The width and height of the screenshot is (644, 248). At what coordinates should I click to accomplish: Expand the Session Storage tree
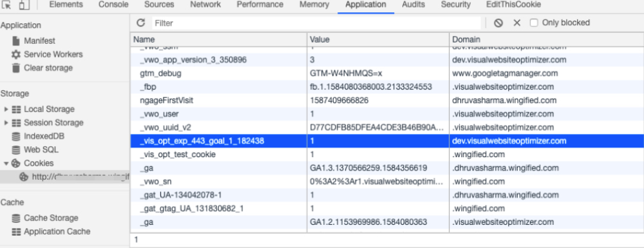click(x=6, y=123)
